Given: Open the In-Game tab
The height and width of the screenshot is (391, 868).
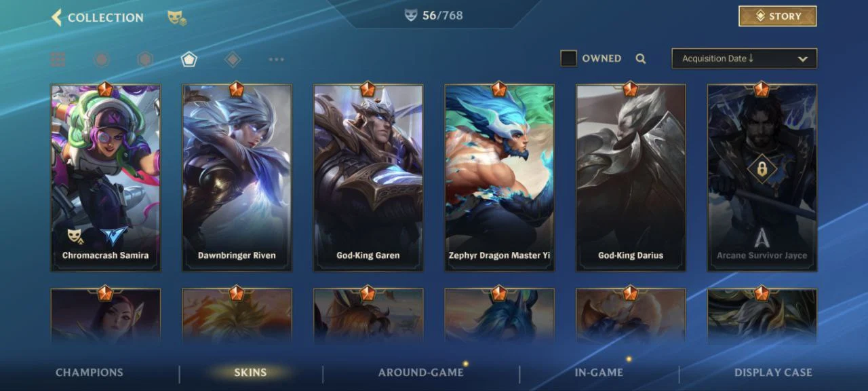Looking at the screenshot, I should point(599,372).
